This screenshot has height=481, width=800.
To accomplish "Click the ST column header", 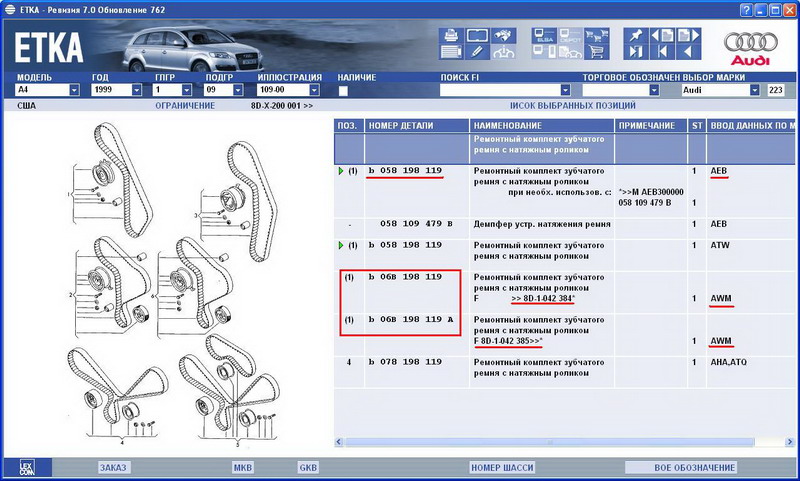I will pos(697,125).
